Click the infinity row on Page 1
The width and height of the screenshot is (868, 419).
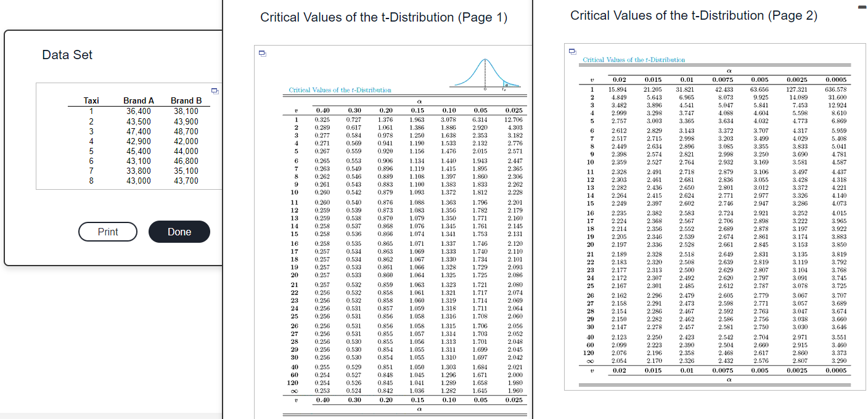(296, 391)
